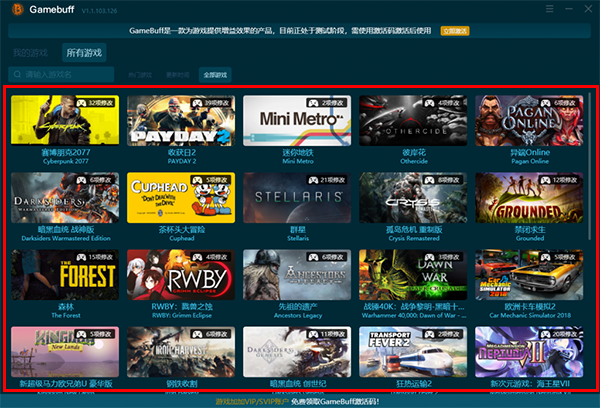Click the gamepad mod-count badge on Crysis Remastered

pyautogui.click(x=443, y=180)
